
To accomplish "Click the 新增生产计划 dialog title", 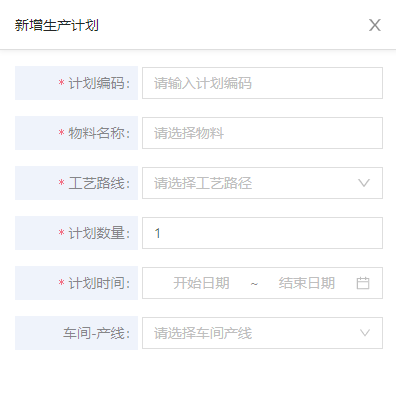I will tap(57, 25).
